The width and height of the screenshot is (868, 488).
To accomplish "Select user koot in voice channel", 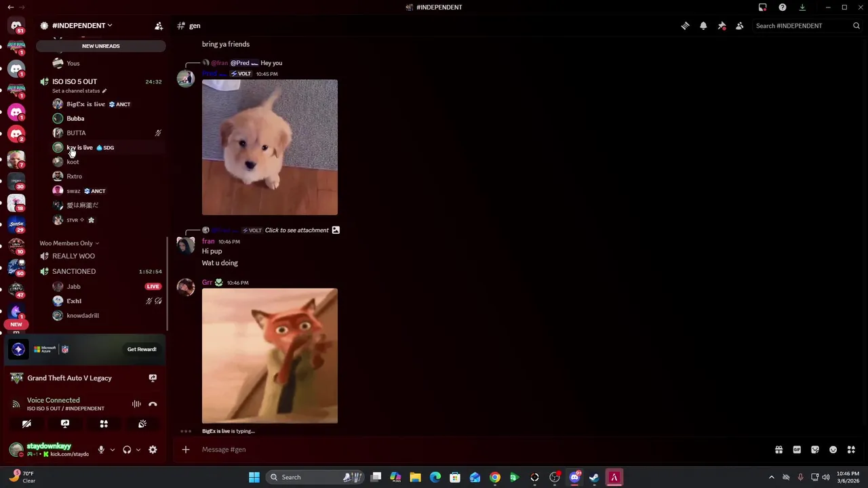I will (73, 162).
